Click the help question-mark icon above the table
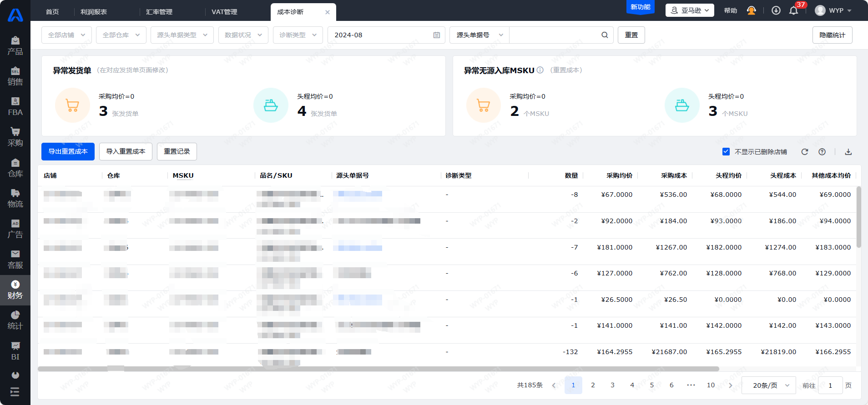868x405 pixels. (822, 152)
